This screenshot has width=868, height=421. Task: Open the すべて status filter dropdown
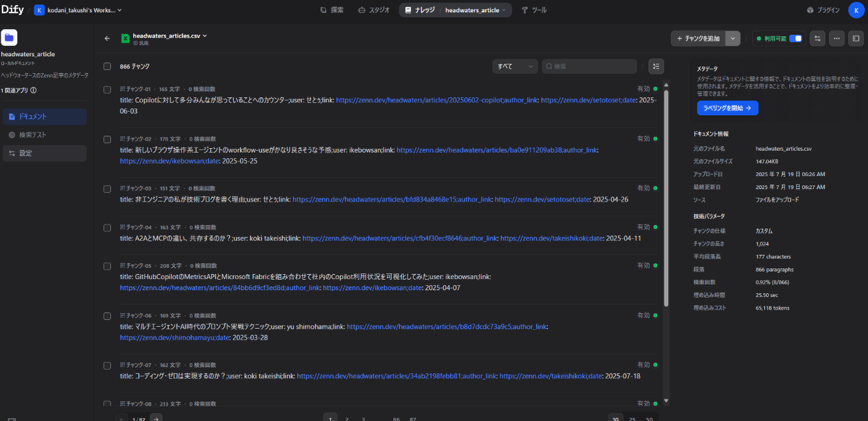pos(515,66)
